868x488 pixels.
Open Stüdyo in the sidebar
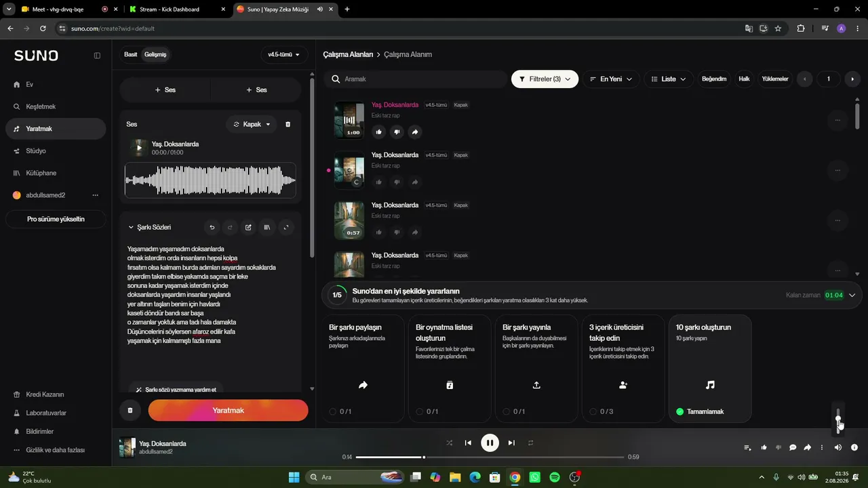(x=56, y=151)
